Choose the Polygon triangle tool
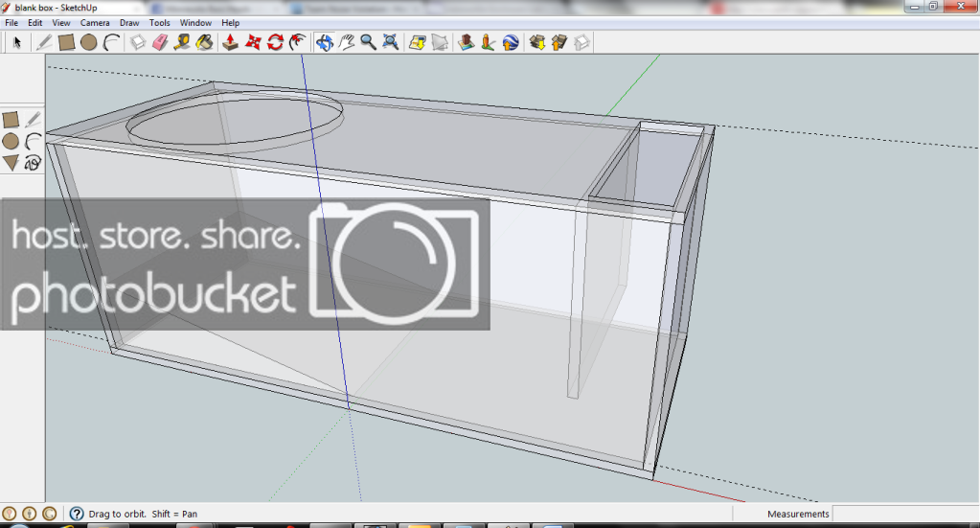Viewport: 980px width, 528px height. [11, 163]
